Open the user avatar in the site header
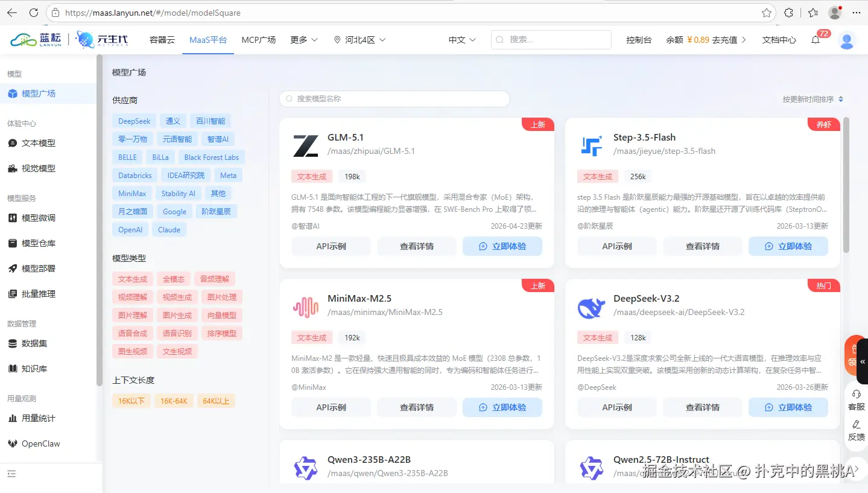 [847, 40]
